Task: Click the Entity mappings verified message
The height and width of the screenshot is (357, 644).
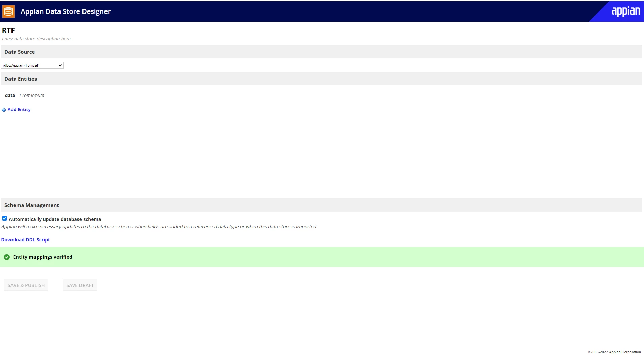Action: (43, 257)
